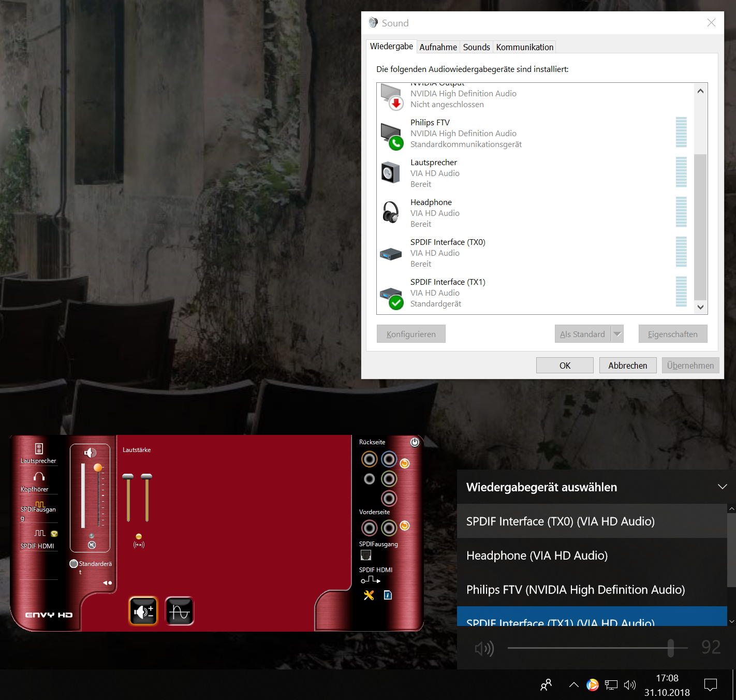This screenshot has height=700, width=736.
Task: Select SPDIF Interface (TX1) in Sound list
Action: 535,293
